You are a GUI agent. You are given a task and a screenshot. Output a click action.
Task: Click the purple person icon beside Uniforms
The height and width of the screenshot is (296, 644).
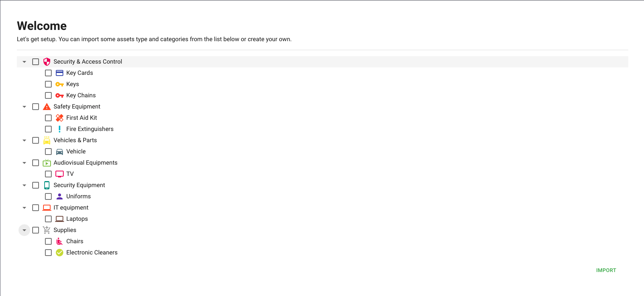tap(60, 196)
